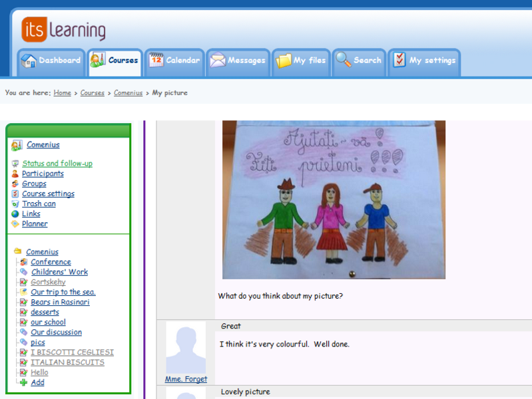
Task: Open the Dashboard tab
Action: click(x=51, y=63)
